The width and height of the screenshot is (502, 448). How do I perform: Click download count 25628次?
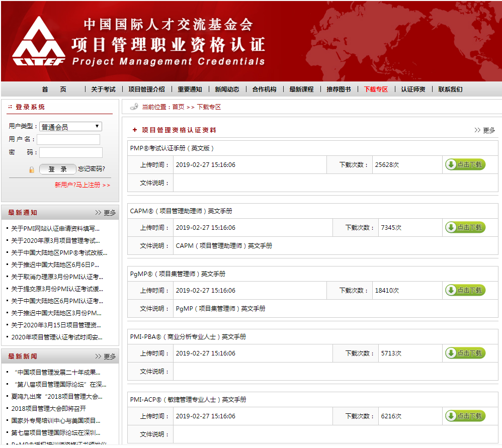click(x=387, y=165)
